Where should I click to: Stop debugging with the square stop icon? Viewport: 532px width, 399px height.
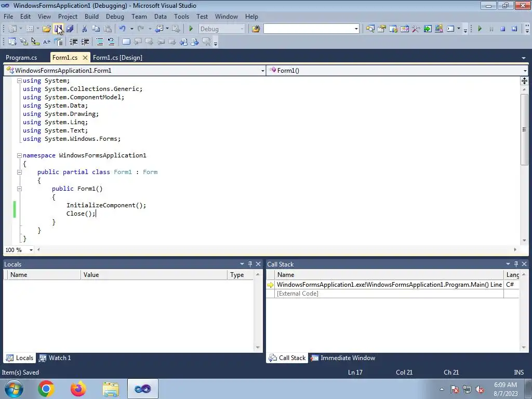[x=503, y=29]
